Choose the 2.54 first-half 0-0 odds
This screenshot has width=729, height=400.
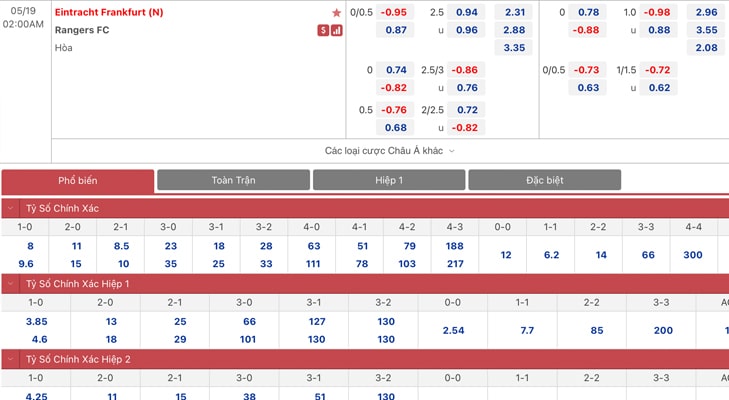(x=453, y=330)
